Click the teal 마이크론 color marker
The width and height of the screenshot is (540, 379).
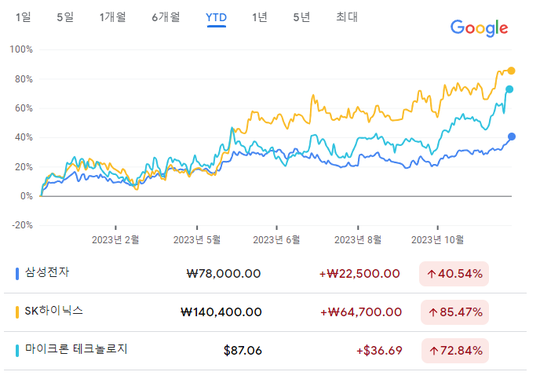[x=17, y=351]
